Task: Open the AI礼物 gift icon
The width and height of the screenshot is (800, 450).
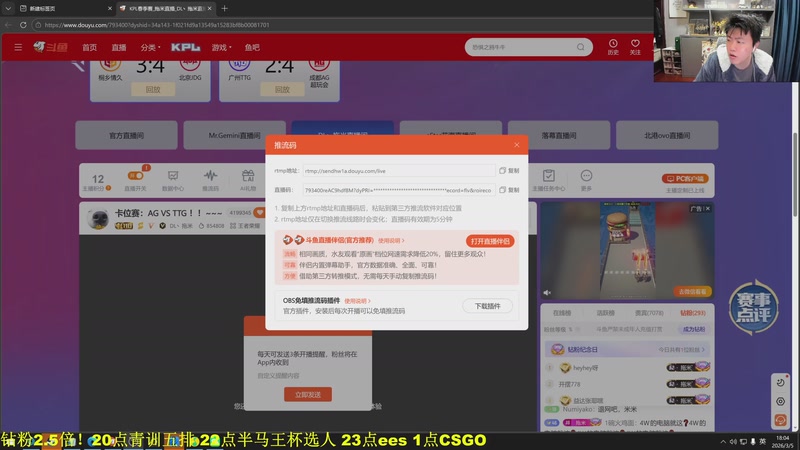Action: (248, 180)
